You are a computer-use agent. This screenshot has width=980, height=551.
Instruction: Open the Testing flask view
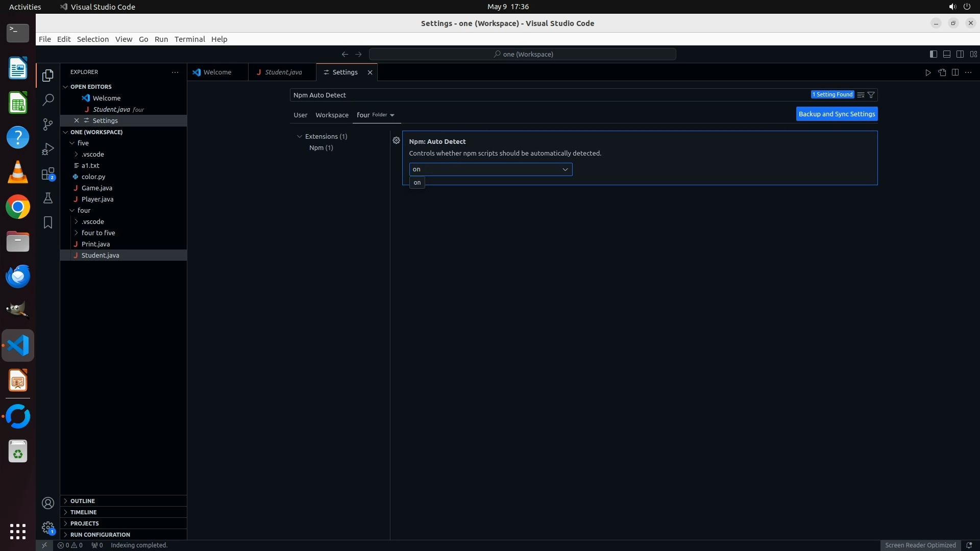[48, 198]
